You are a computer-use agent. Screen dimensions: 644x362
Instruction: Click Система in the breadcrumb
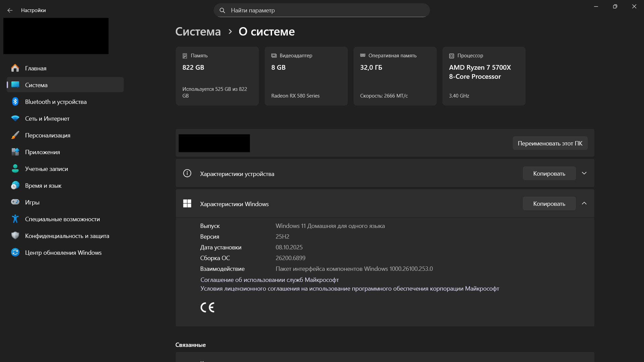pyautogui.click(x=198, y=32)
